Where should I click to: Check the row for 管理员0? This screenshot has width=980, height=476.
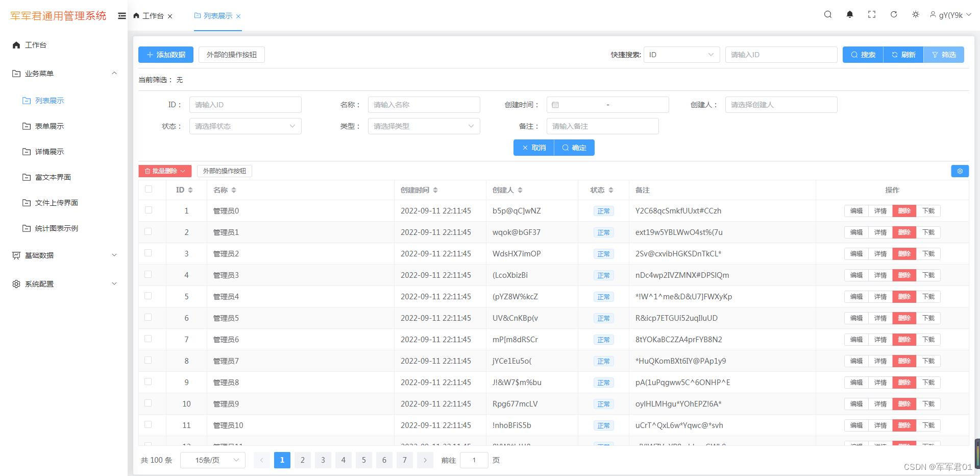(x=149, y=210)
